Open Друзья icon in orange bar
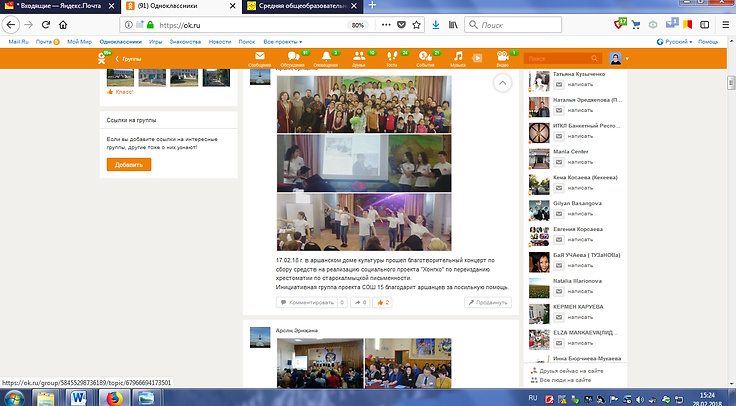The height and width of the screenshot is (406, 736). pyautogui.click(x=359, y=56)
